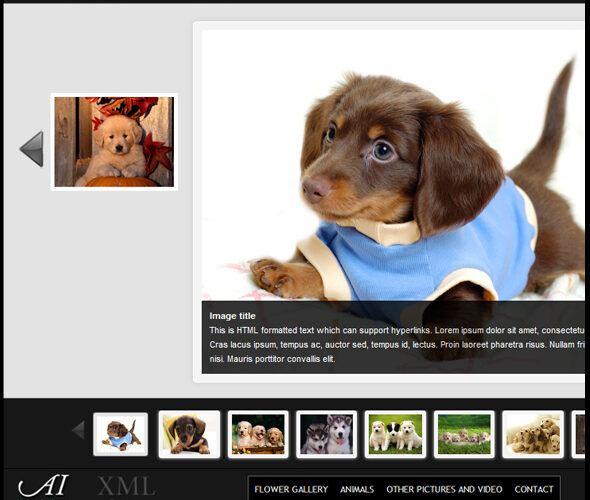Select the row of puppies on lawn thumbnail
Image resolution: width=590 pixels, height=500 pixels.
pos(464,434)
